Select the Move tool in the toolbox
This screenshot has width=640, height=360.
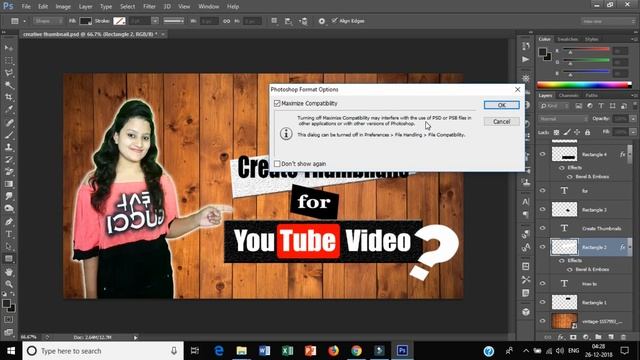(9, 48)
